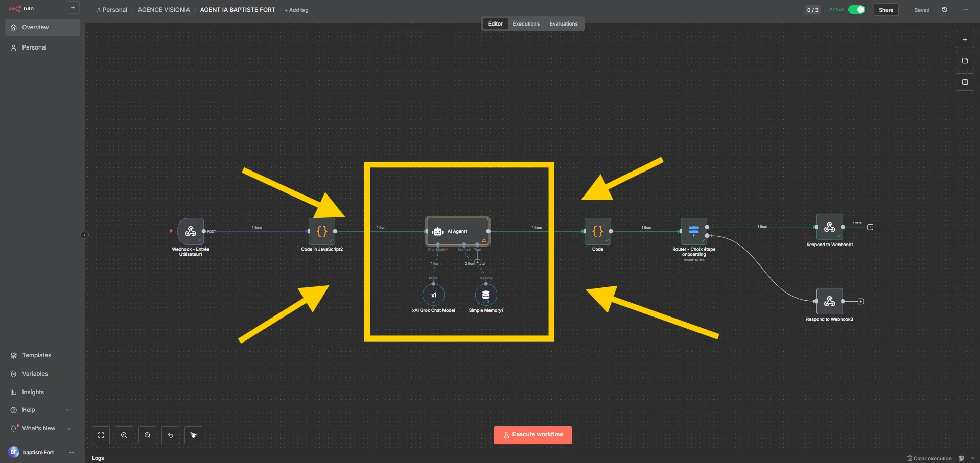Click the Logs panel header
The height and width of the screenshot is (463, 980).
(x=98, y=458)
